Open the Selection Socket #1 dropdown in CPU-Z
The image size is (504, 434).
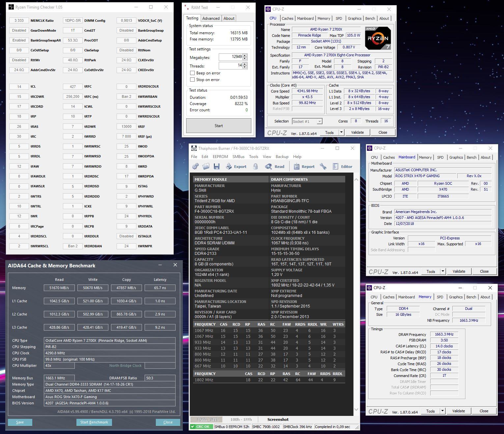pyautogui.click(x=307, y=121)
